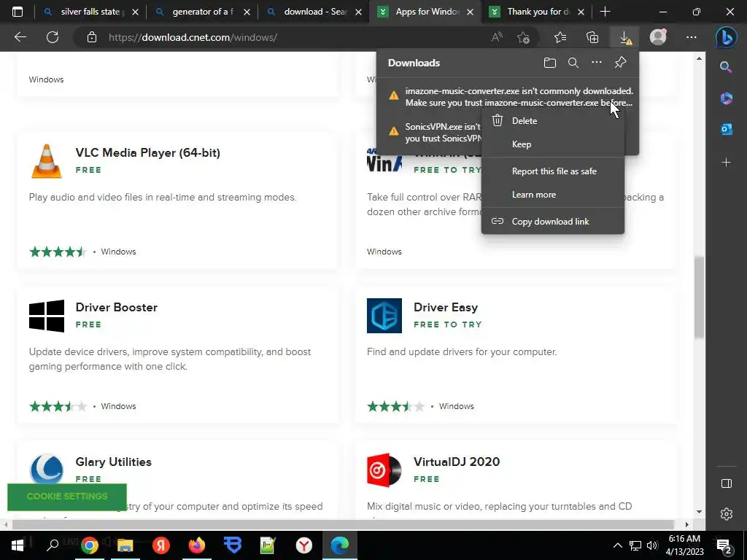Image resolution: width=747 pixels, height=560 pixels.
Task: Pin the Downloads panel
Action: [x=620, y=63]
